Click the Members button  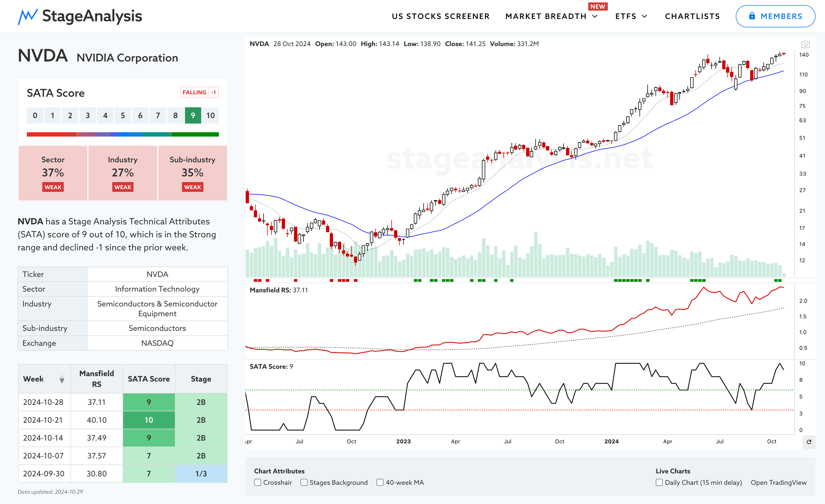[775, 16]
